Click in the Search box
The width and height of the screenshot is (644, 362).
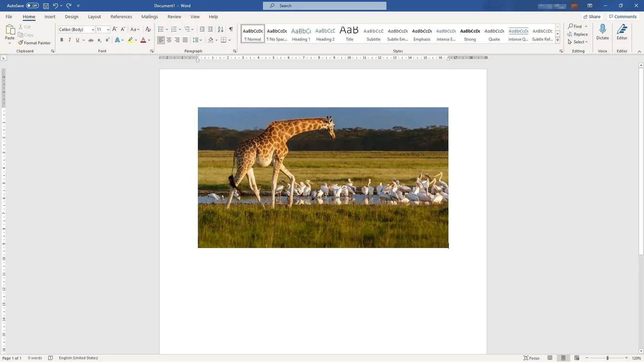325,6
